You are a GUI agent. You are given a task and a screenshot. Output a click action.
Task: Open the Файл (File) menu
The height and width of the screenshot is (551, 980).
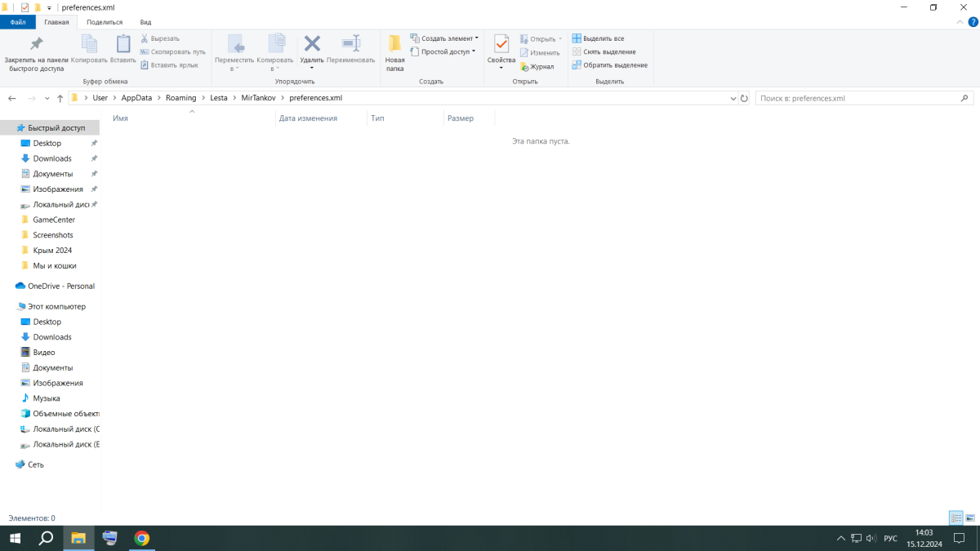18,22
